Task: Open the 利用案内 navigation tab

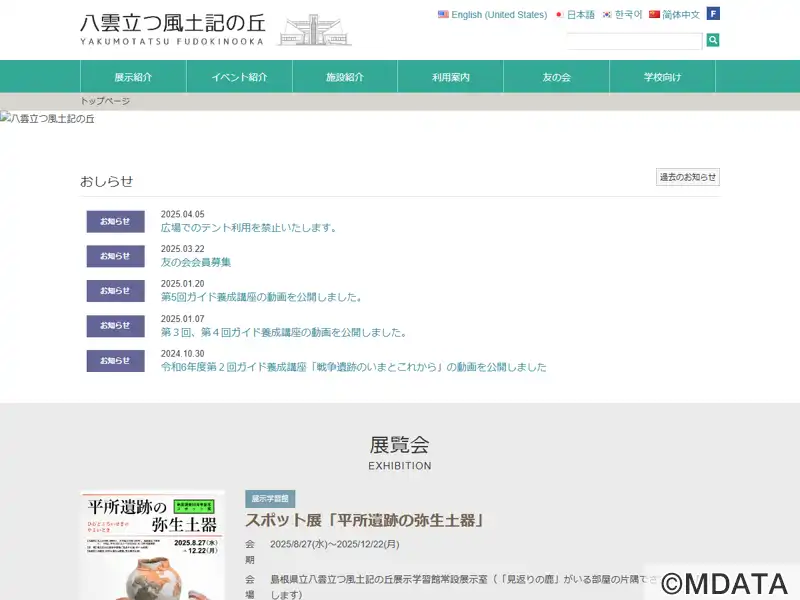Action: click(451, 77)
